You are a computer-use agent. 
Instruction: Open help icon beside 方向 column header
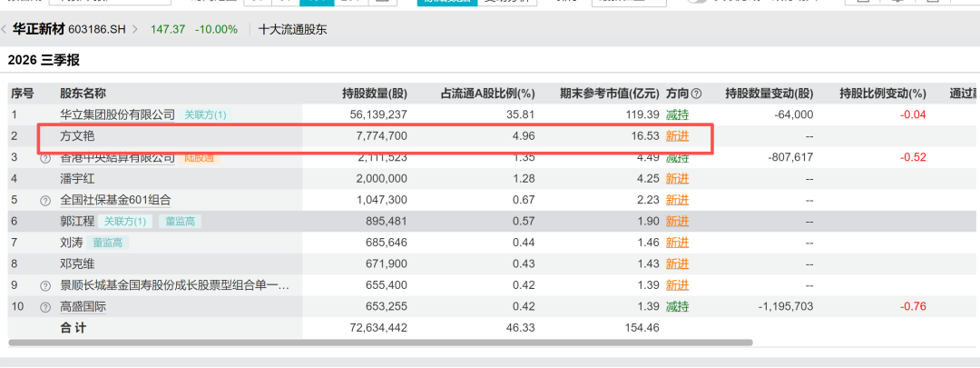point(696,94)
